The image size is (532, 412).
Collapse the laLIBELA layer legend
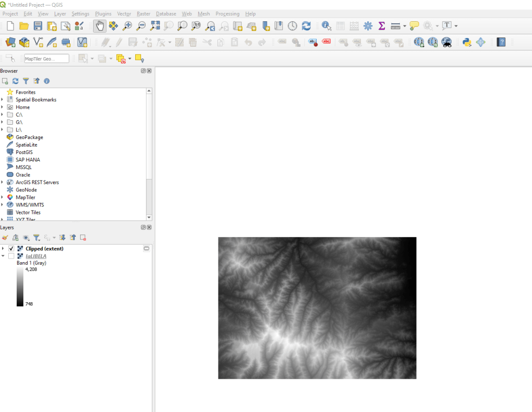pyautogui.click(x=3, y=256)
